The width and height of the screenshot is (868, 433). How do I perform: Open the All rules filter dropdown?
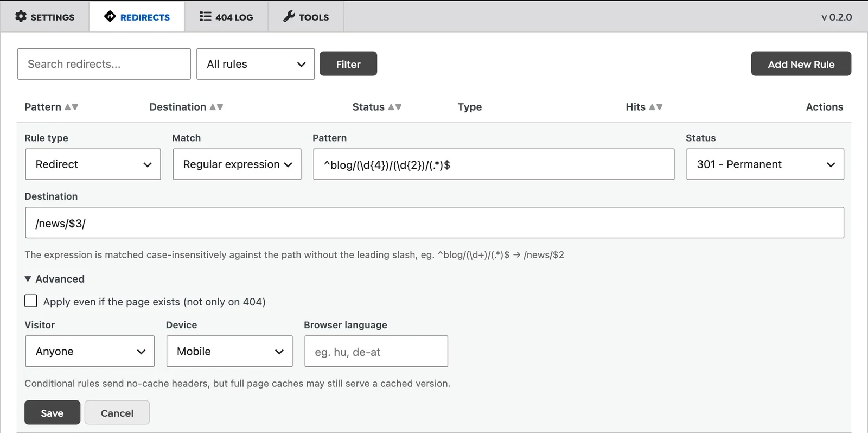(256, 64)
